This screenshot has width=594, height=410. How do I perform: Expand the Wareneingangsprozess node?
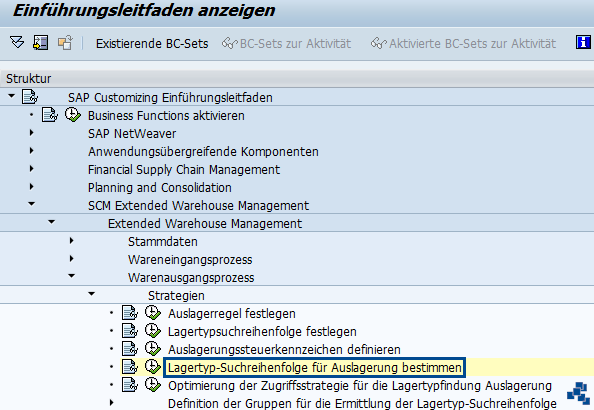click(72, 258)
